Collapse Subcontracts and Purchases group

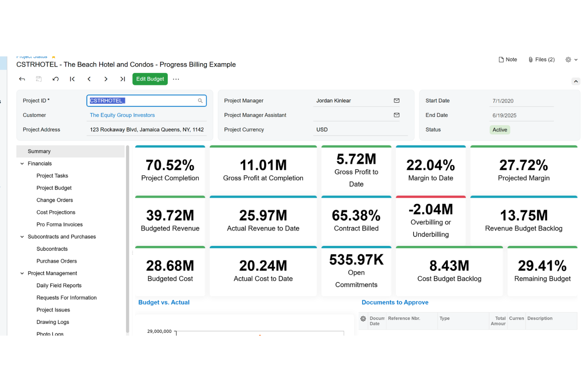22,236
